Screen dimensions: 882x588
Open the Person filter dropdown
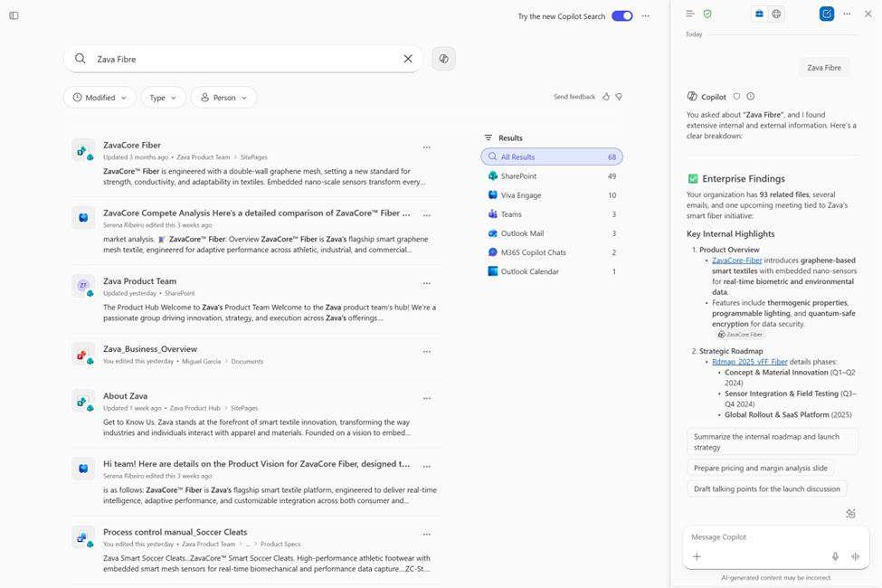[x=223, y=97]
